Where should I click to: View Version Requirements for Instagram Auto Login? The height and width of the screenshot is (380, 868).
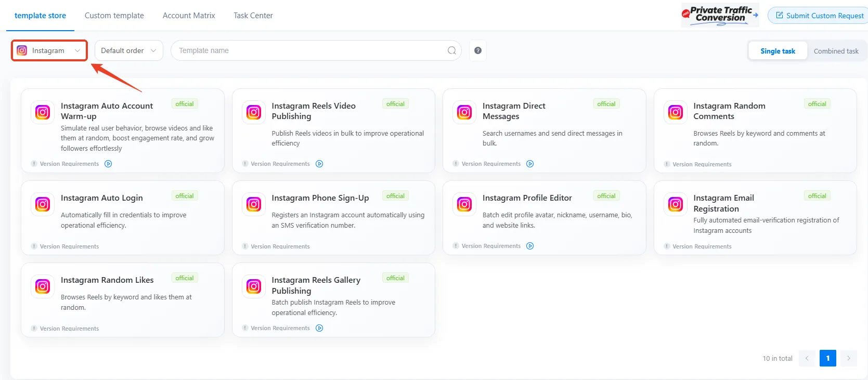(69, 246)
